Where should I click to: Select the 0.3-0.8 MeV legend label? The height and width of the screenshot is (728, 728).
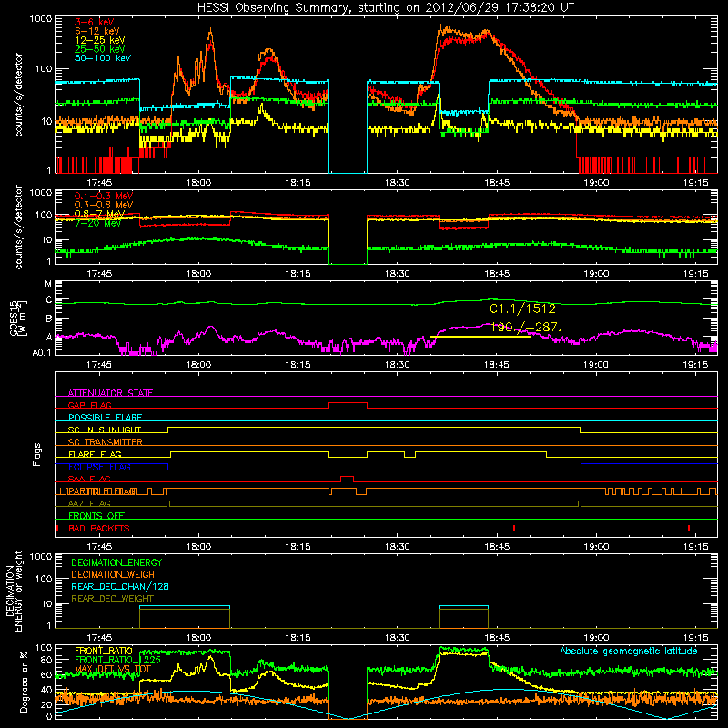tap(104, 205)
